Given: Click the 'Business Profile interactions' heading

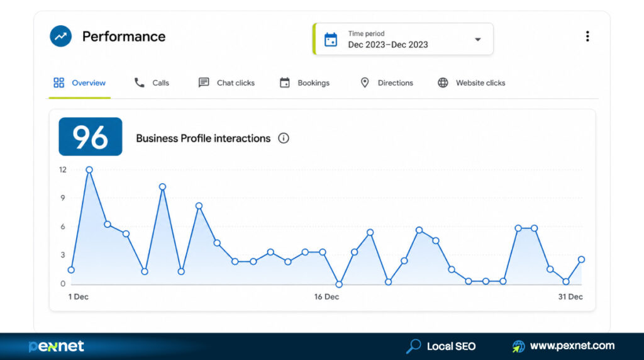Looking at the screenshot, I should pyautogui.click(x=203, y=138).
